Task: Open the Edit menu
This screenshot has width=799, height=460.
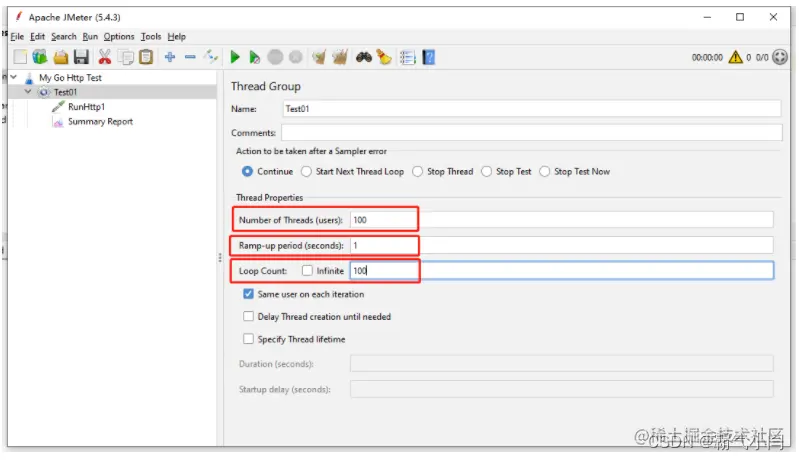Action: [37, 37]
